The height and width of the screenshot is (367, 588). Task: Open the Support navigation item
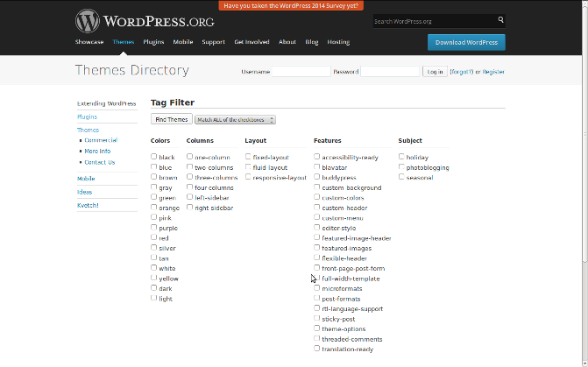(213, 42)
